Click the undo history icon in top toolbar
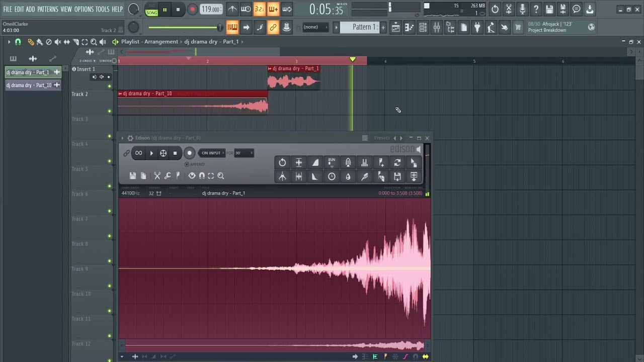 coord(495,9)
